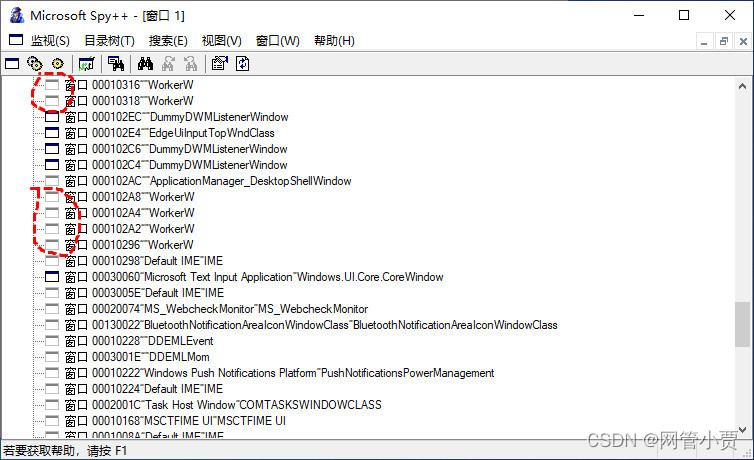Open the 视图(V) menu

pos(221,40)
